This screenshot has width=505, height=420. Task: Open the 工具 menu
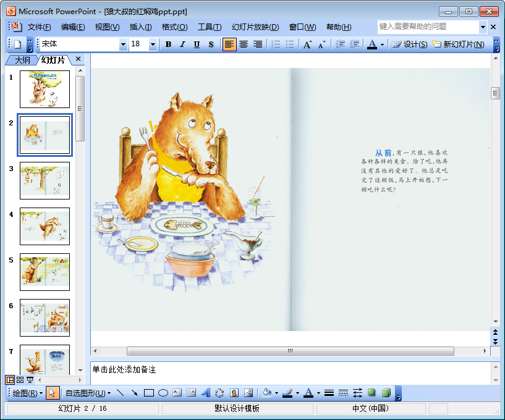210,27
